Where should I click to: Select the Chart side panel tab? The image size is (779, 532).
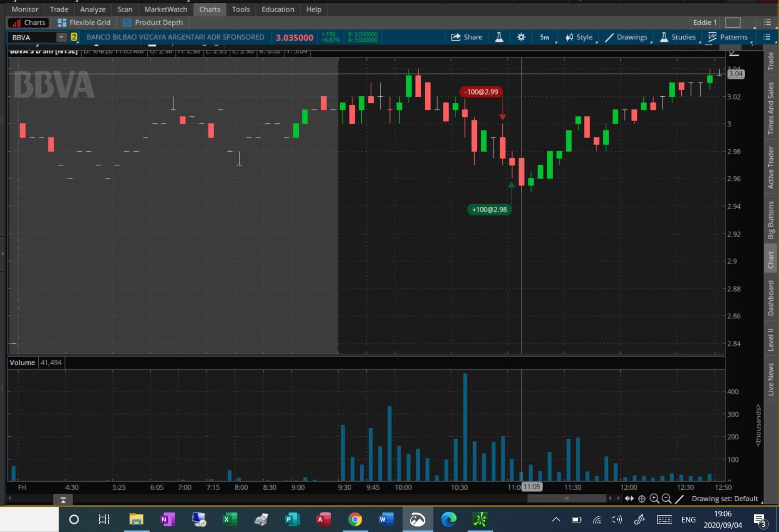point(770,259)
